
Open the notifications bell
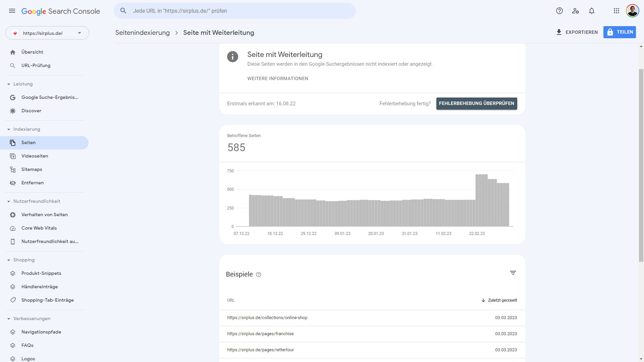592,11
